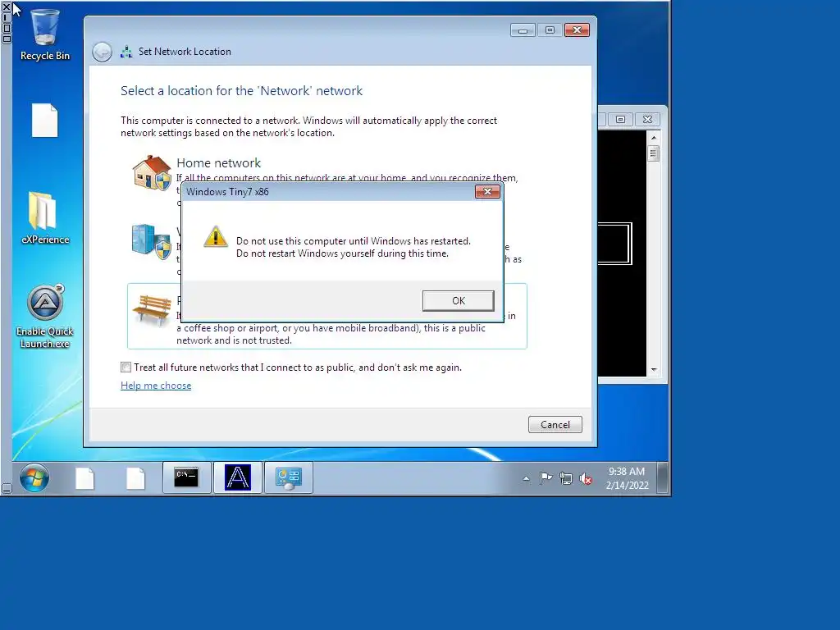Click the back arrow in Set Network Location
Screen dimensions: 840x630
[x=102, y=52]
